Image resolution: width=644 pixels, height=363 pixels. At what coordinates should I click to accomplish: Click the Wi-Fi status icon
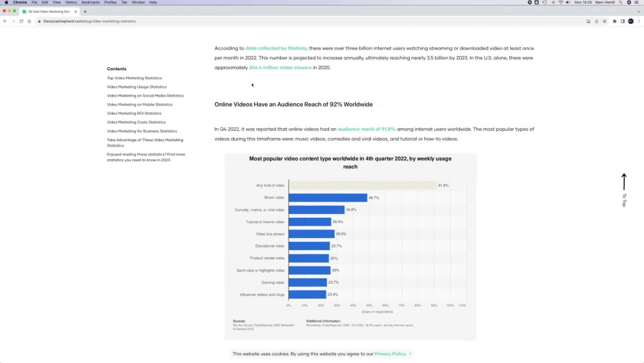(x=561, y=3)
